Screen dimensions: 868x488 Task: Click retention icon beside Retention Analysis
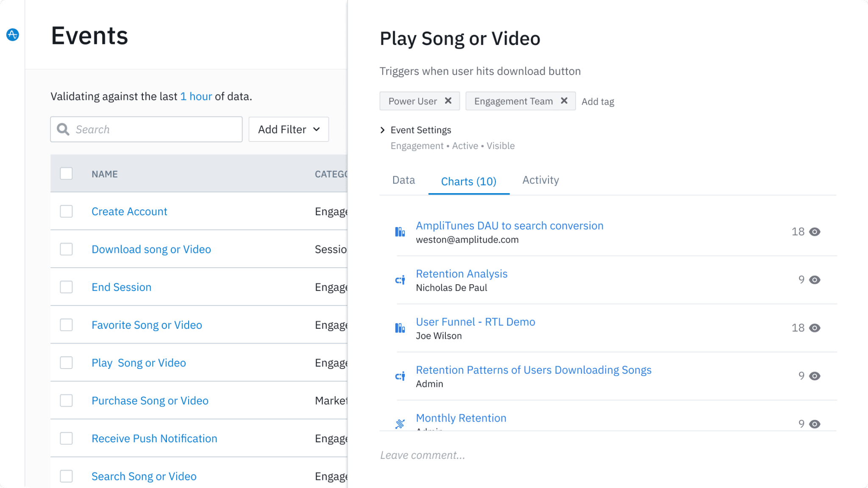tap(400, 280)
